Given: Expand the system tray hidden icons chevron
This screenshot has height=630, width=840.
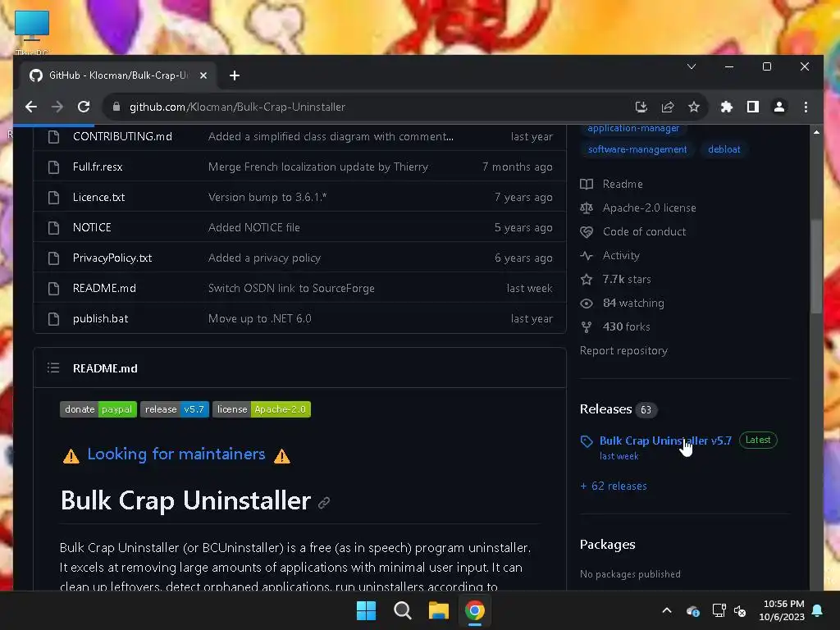Looking at the screenshot, I should 667,610.
